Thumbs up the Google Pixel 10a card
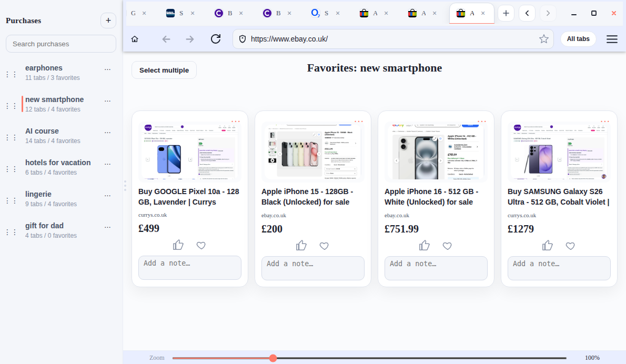 (x=178, y=245)
